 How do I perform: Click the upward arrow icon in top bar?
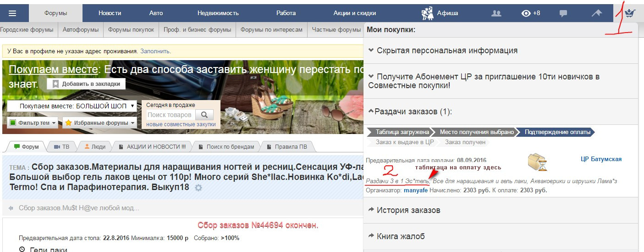click(596, 13)
